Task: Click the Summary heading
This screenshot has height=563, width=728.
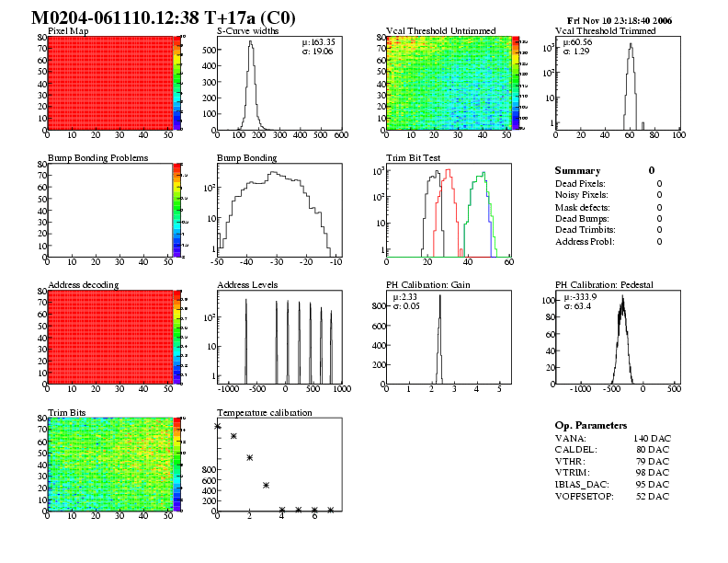Action: 577,171
